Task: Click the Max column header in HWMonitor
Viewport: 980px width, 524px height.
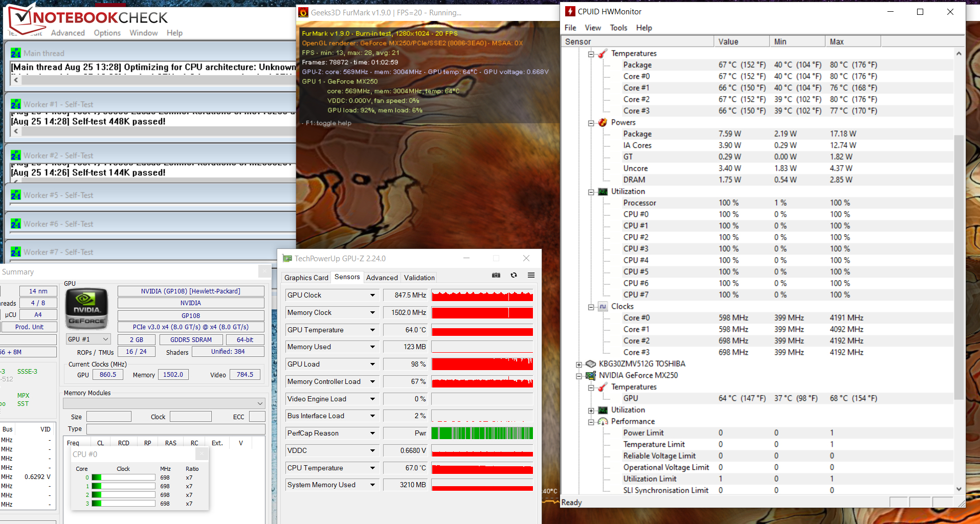Action: (x=853, y=41)
